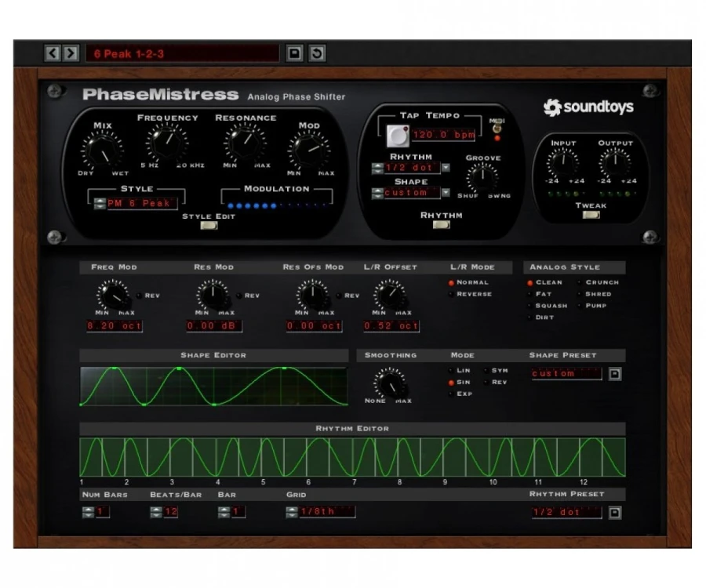Image resolution: width=706 pixels, height=588 pixels.
Task: Save rhythm preset with disk icon
Action: (x=615, y=513)
